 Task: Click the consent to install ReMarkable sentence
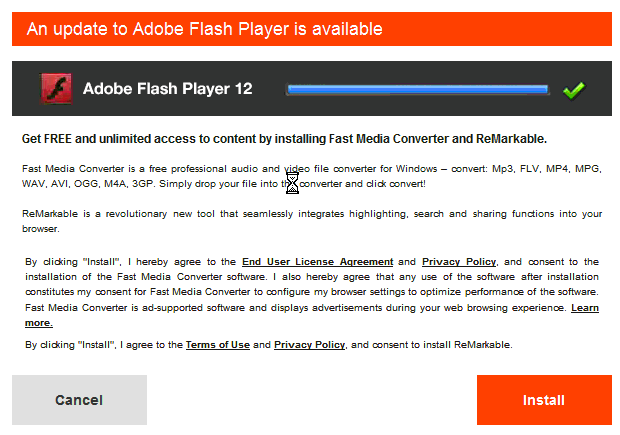[x=268, y=345]
